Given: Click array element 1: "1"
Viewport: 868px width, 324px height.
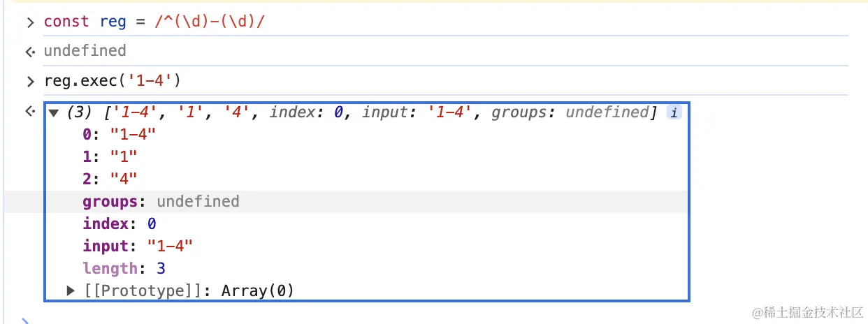Looking at the screenshot, I should pos(110,157).
